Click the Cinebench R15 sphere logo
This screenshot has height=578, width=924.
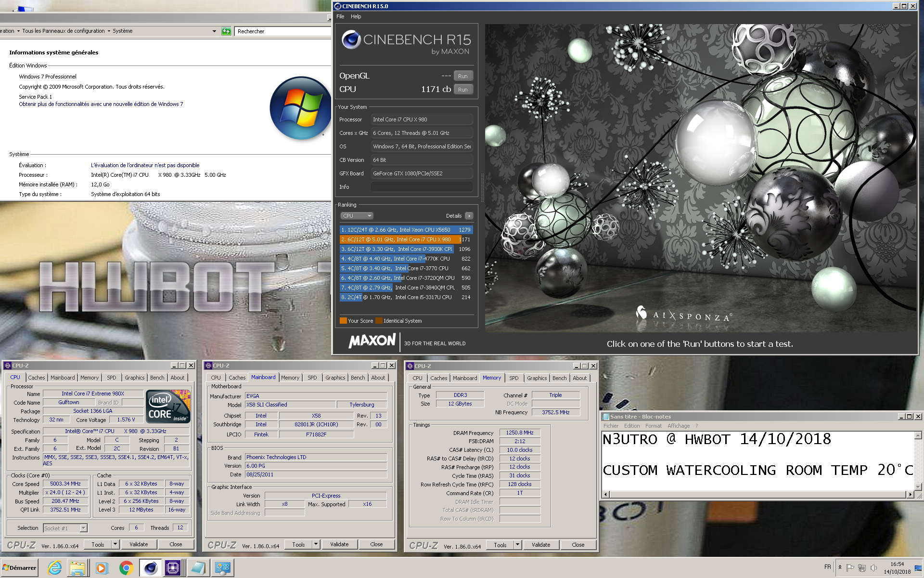coord(351,39)
